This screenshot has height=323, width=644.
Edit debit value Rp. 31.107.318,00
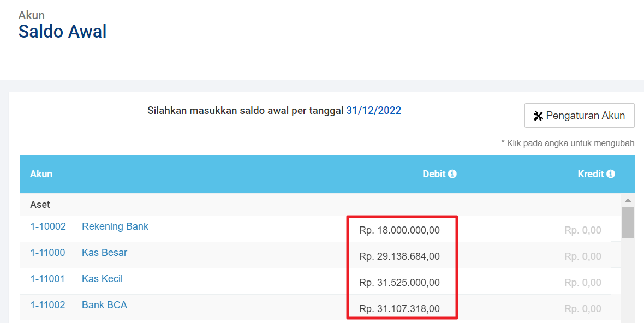point(399,309)
